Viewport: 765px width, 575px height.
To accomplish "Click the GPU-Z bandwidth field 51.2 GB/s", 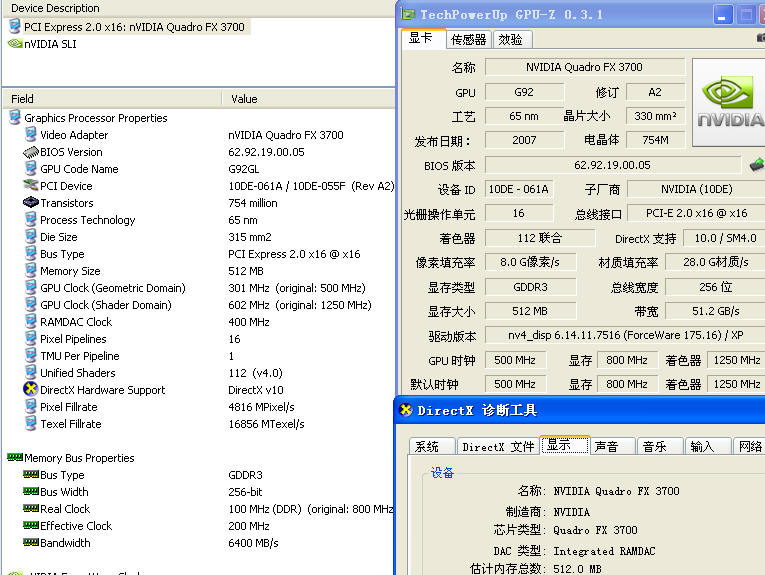I will point(715,311).
